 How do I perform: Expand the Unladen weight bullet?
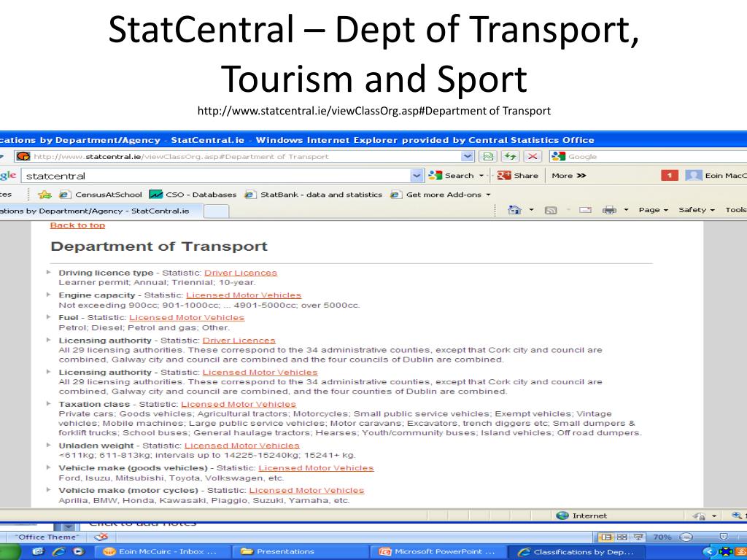tap(49, 446)
